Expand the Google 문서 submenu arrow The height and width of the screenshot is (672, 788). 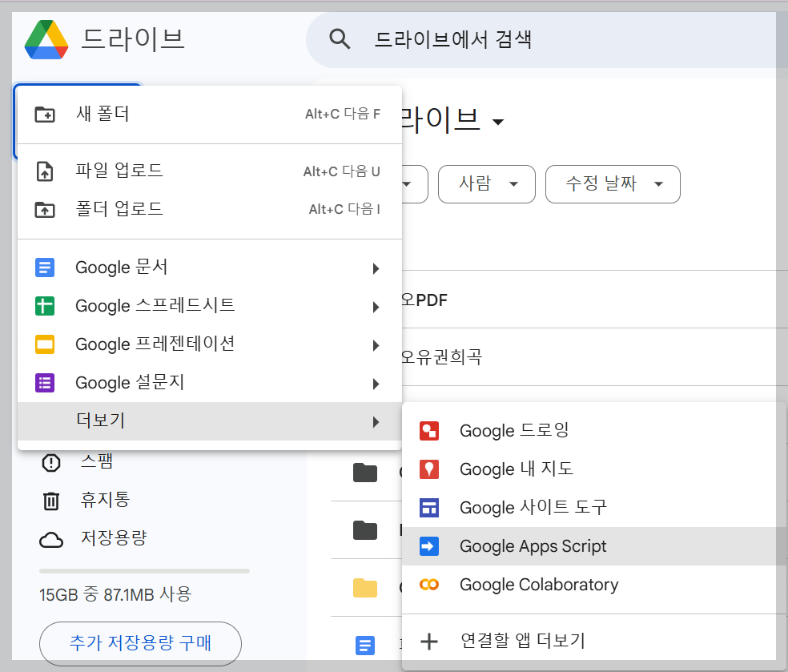[x=376, y=268]
